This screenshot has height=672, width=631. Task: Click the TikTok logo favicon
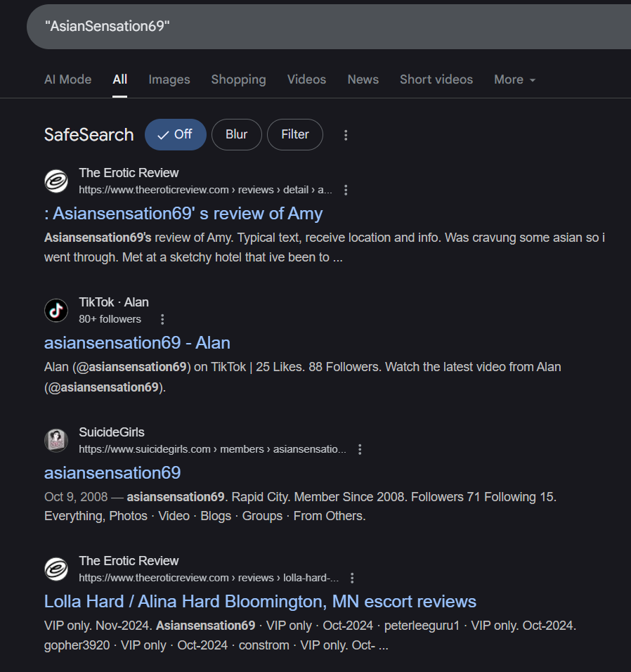point(56,310)
